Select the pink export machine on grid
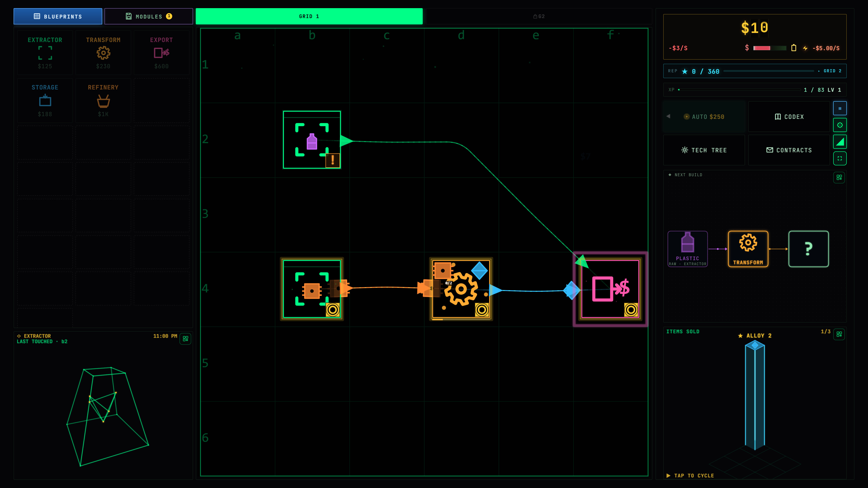The width and height of the screenshot is (868, 488). click(610, 289)
